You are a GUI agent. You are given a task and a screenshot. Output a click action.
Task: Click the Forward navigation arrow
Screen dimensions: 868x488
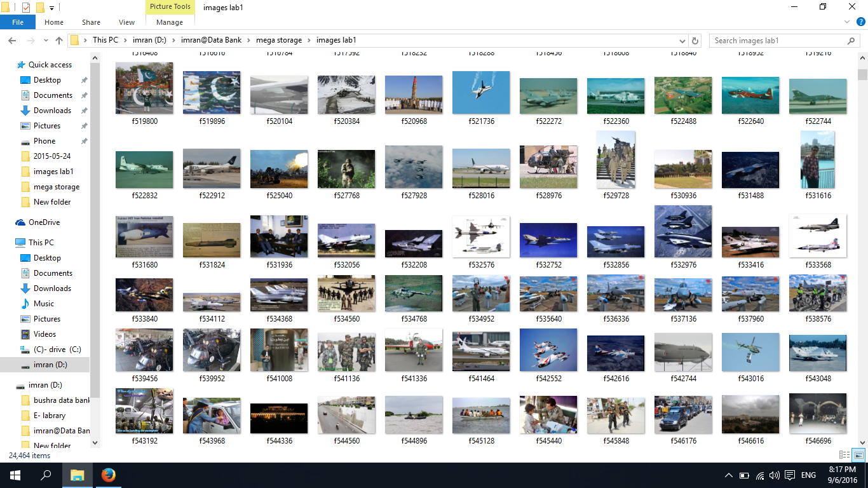[x=30, y=40]
